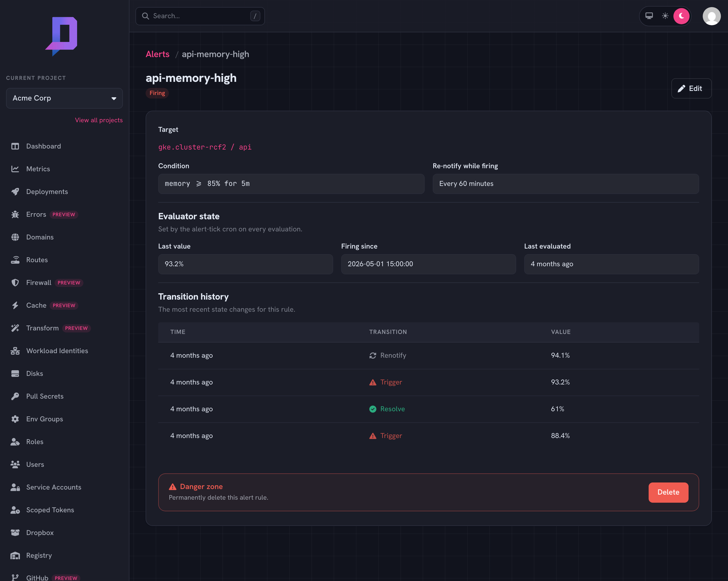
Task: Click the search magnifier icon
Action: [x=146, y=16]
